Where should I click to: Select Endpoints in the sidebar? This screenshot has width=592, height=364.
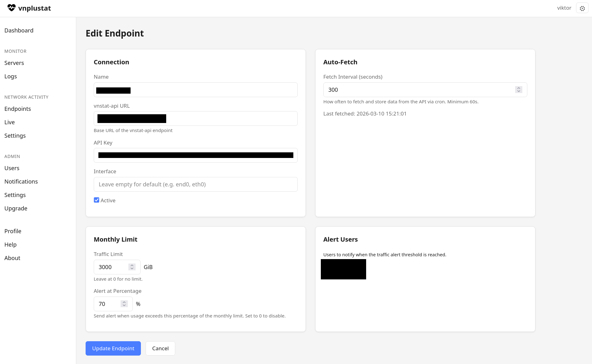tap(17, 109)
